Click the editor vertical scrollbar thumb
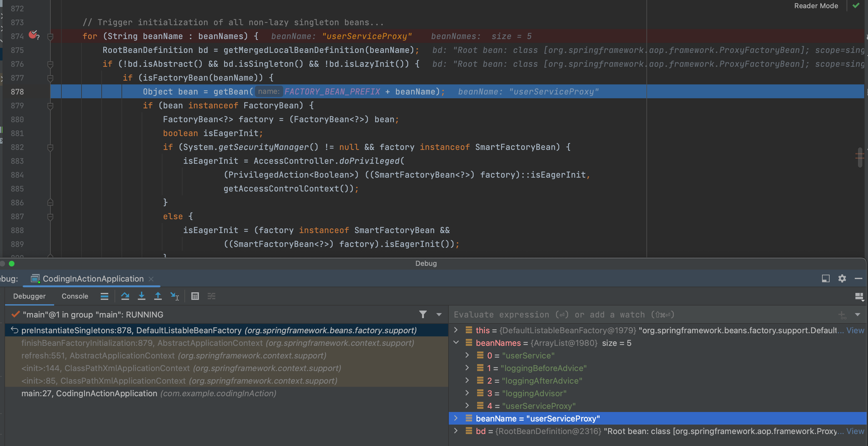This screenshot has width=868, height=446. point(860,157)
